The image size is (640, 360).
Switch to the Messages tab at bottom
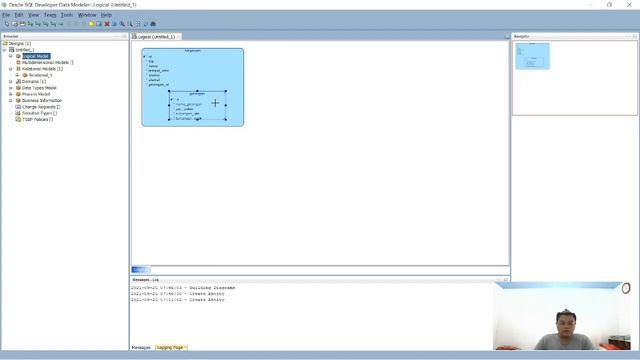point(141,347)
